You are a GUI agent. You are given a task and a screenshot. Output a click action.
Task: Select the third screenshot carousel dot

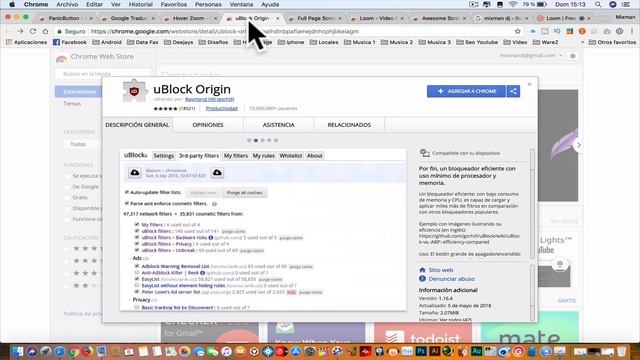(x=262, y=140)
